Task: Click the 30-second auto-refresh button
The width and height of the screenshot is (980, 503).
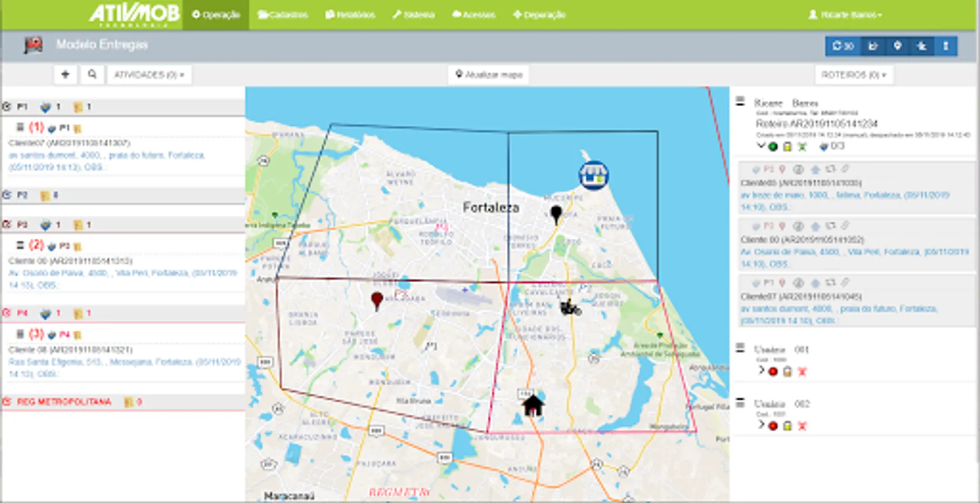Action: (x=843, y=46)
